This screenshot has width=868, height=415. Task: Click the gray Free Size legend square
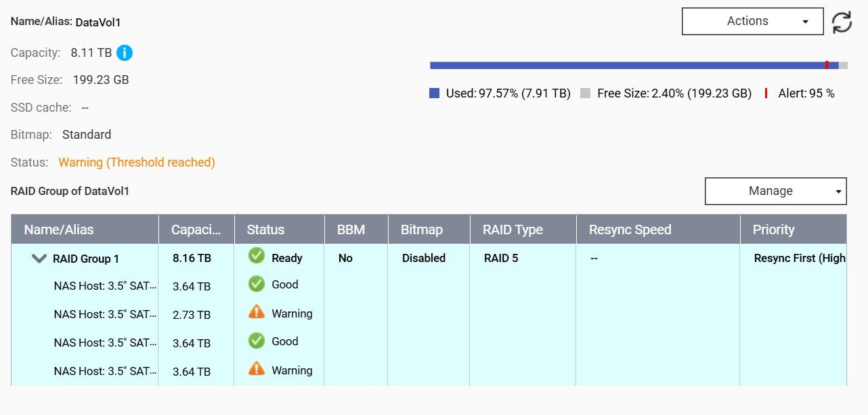click(586, 93)
